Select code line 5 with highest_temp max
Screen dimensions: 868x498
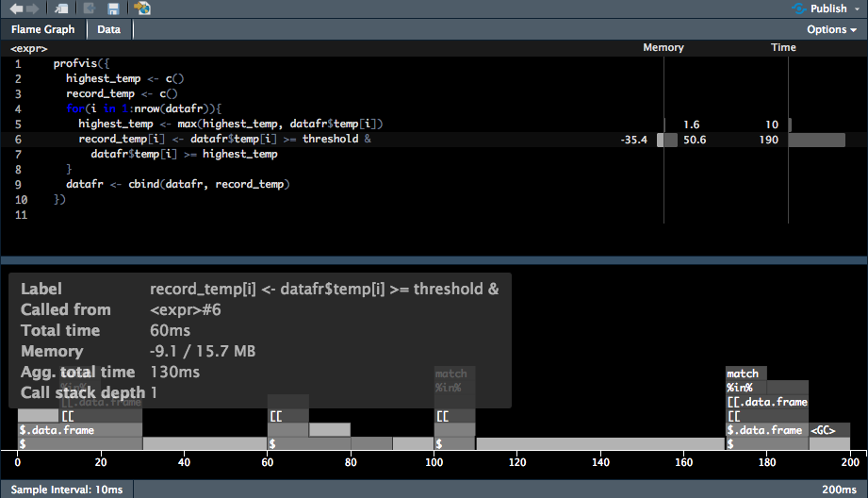[231, 124]
